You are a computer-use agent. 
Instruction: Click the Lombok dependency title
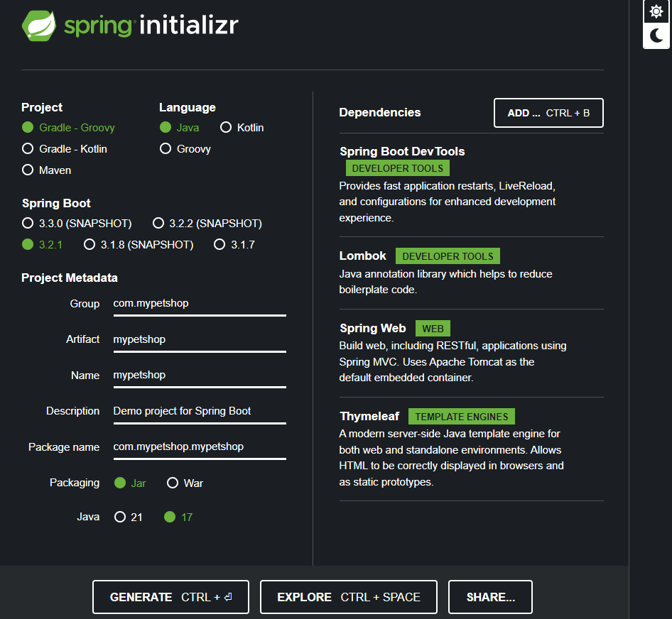[362, 256]
